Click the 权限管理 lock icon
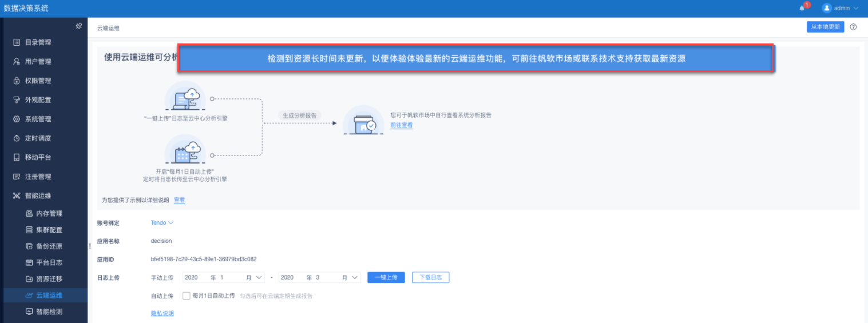Screen dimensions: 868x323 point(17,81)
